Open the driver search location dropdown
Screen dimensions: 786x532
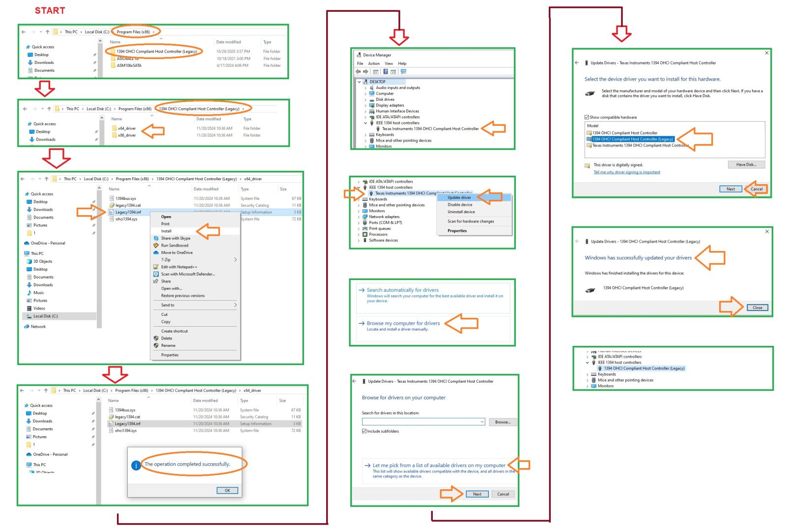pyautogui.click(x=482, y=422)
